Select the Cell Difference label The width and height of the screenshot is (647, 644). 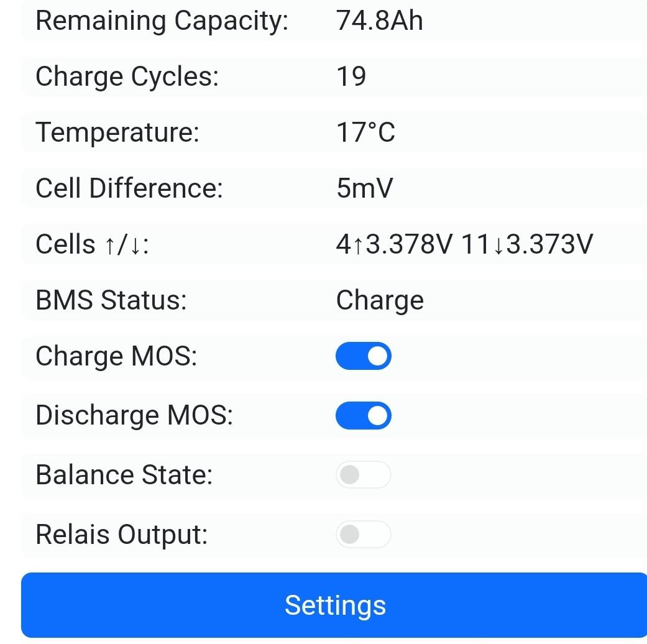point(129,188)
